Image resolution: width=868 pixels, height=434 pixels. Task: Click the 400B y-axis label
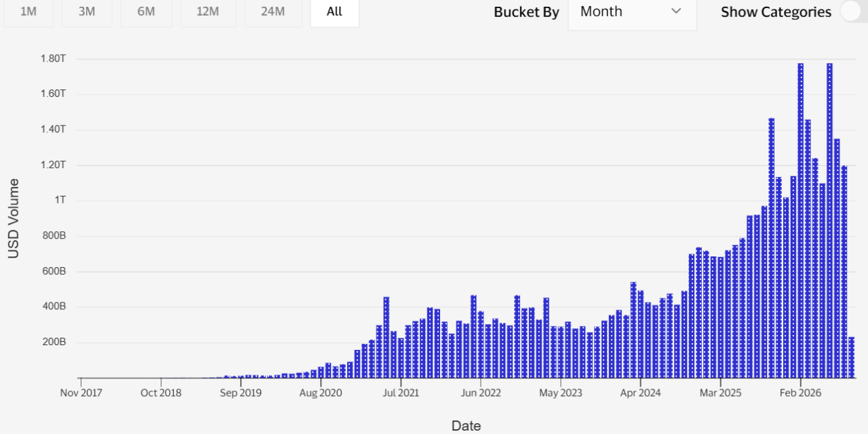tap(53, 307)
